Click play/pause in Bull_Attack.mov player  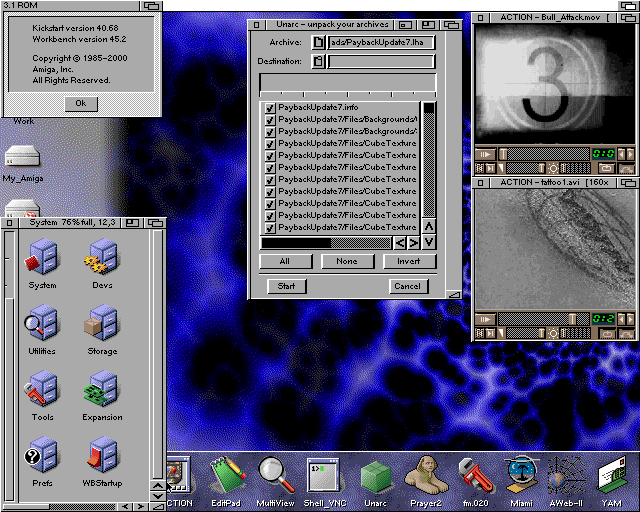(x=485, y=154)
